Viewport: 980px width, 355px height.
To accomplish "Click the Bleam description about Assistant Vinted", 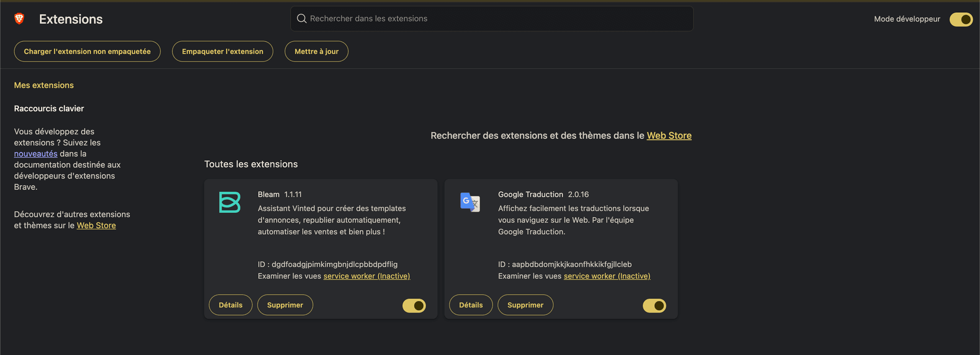I will click(332, 220).
